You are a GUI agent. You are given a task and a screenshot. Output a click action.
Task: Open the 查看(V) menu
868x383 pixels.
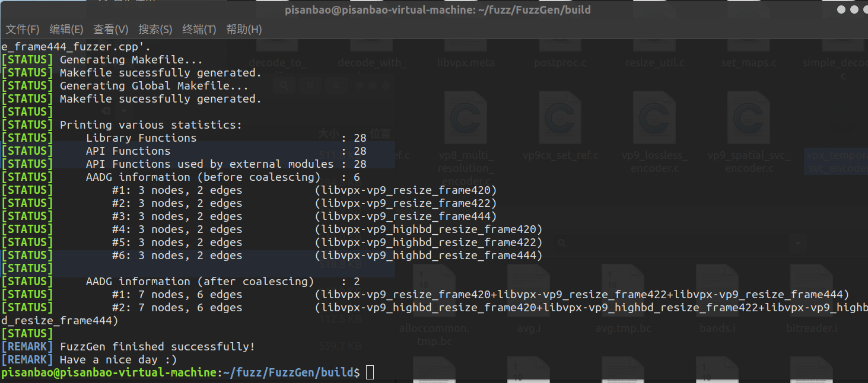tap(111, 29)
